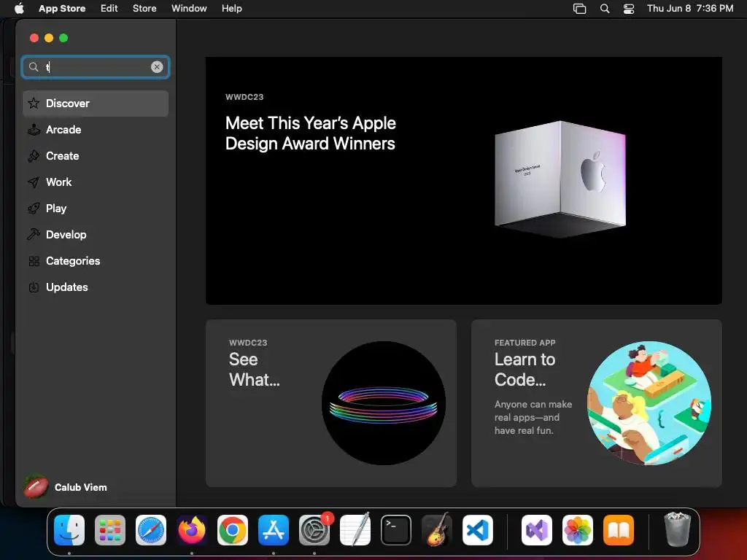Launch Google Chrome from the Dock

tap(233, 529)
